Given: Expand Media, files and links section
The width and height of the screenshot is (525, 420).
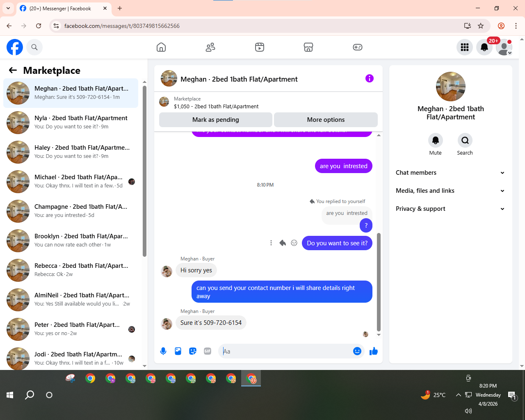Looking at the screenshot, I should click(451, 191).
